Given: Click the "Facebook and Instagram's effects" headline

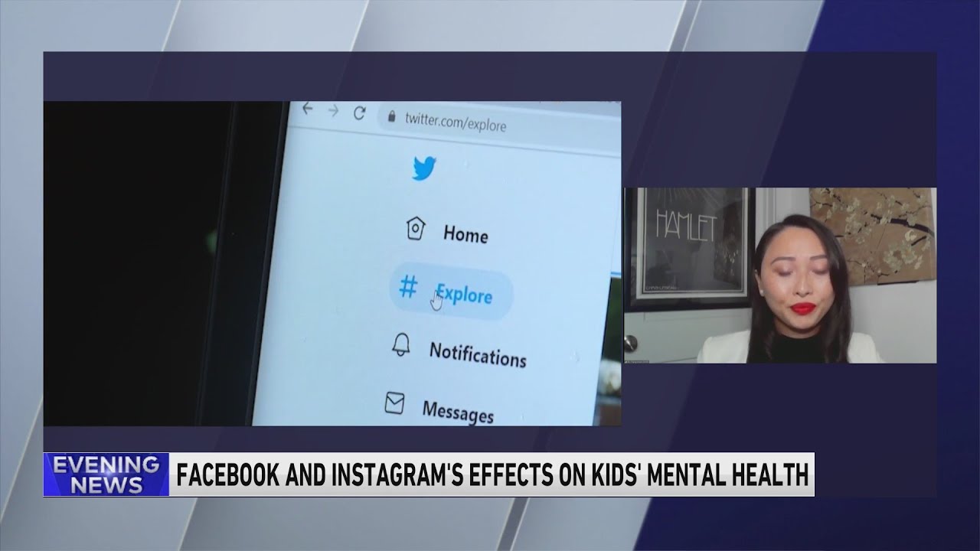Looking at the screenshot, I should (492, 475).
